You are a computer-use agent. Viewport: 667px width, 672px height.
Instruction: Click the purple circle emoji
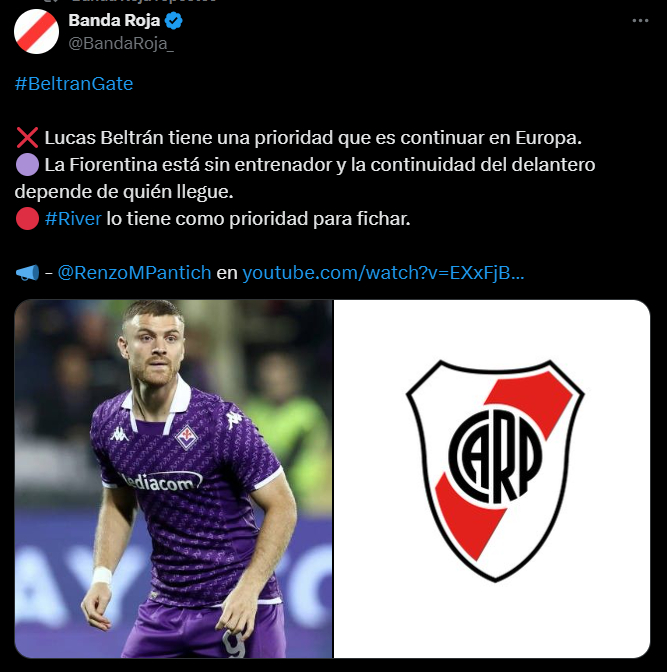(27, 165)
